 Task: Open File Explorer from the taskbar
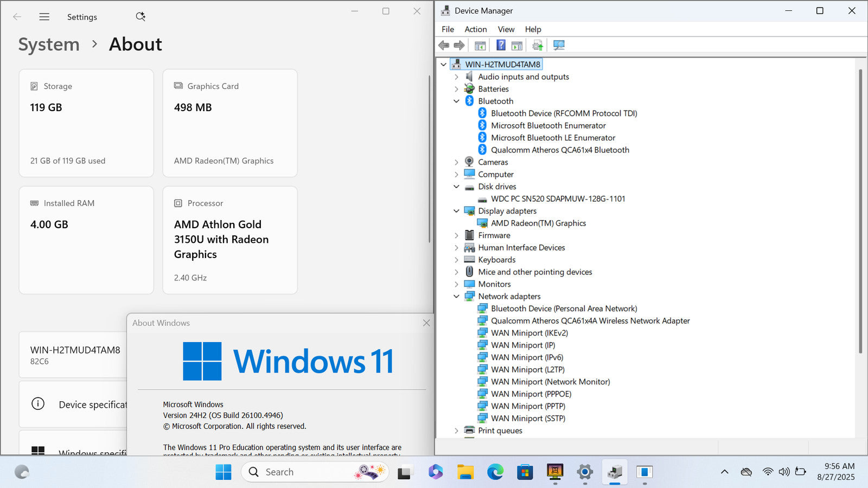click(x=465, y=472)
